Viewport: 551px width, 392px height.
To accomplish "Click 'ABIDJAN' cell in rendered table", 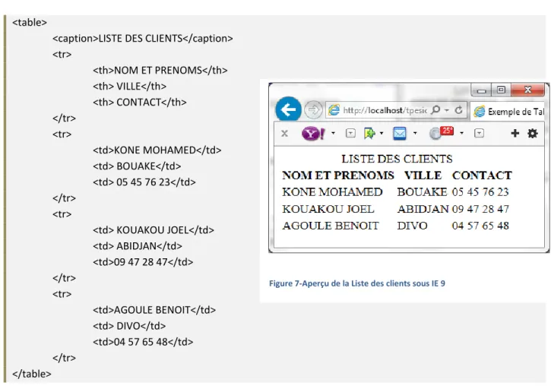I will (x=423, y=209).
